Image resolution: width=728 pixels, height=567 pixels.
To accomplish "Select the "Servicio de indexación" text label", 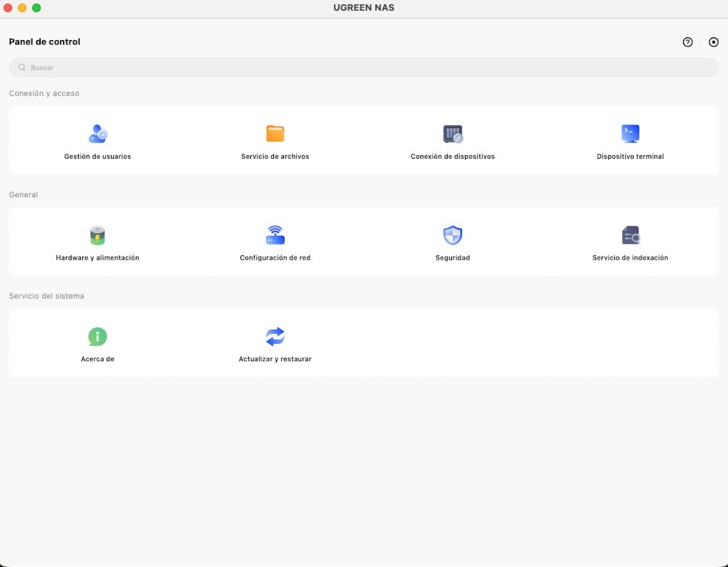I will point(630,258).
